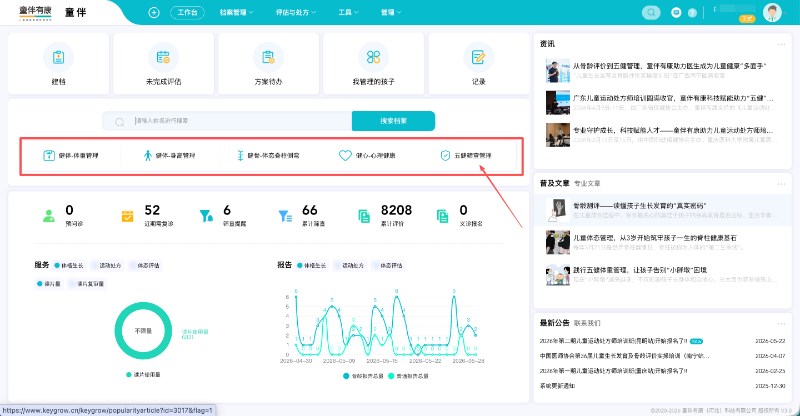The width and height of the screenshot is (800, 416).
Task: Open the 记录 edit note icon
Action: pos(479,57)
